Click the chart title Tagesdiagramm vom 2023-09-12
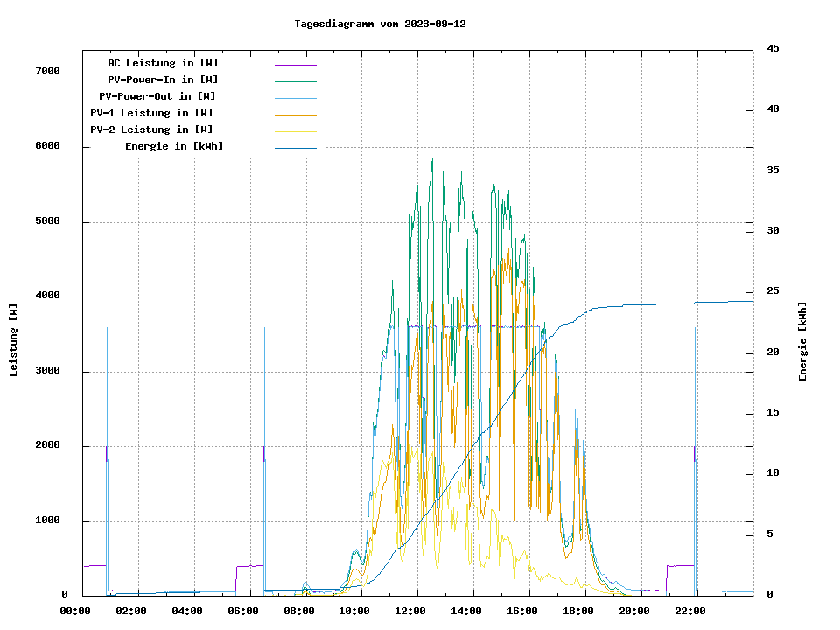The width and height of the screenshot is (840, 630). (380, 24)
